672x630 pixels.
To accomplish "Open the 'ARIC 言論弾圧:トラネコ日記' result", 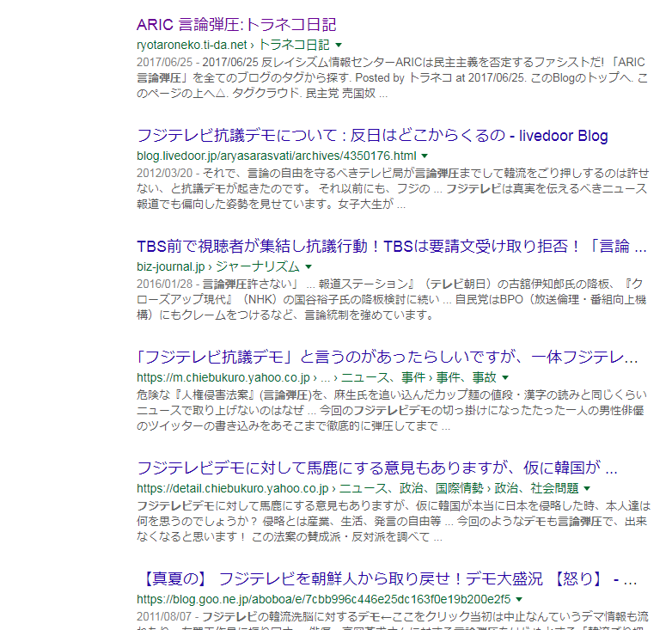I will click(x=236, y=24).
